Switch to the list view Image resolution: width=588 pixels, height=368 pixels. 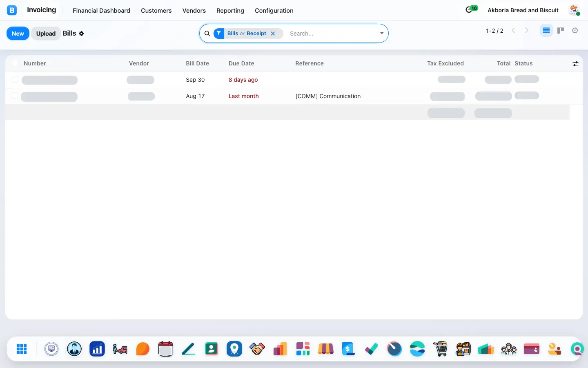point(546,30)
